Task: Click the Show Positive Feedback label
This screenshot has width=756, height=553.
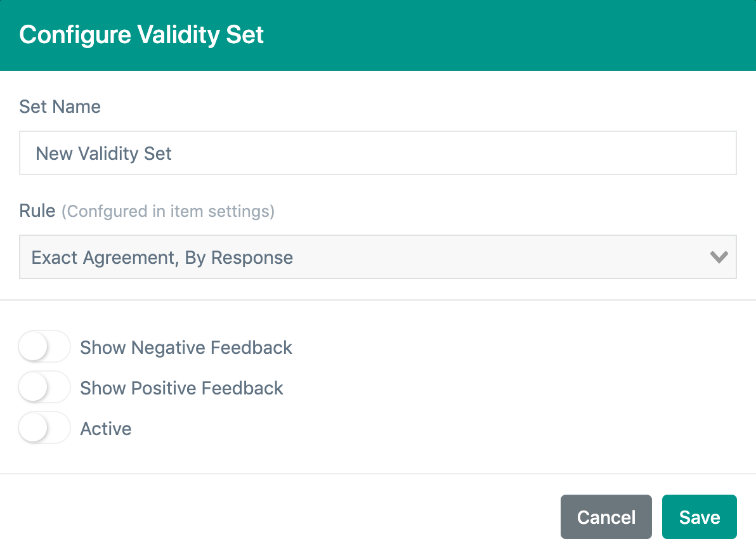Action: click(x=181, y=387)
